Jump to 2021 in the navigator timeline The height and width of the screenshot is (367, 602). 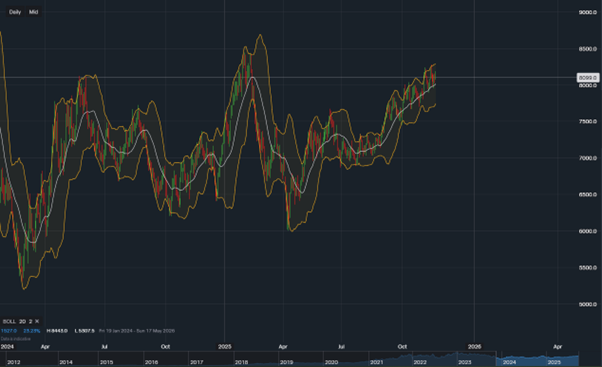coord(376,362)
